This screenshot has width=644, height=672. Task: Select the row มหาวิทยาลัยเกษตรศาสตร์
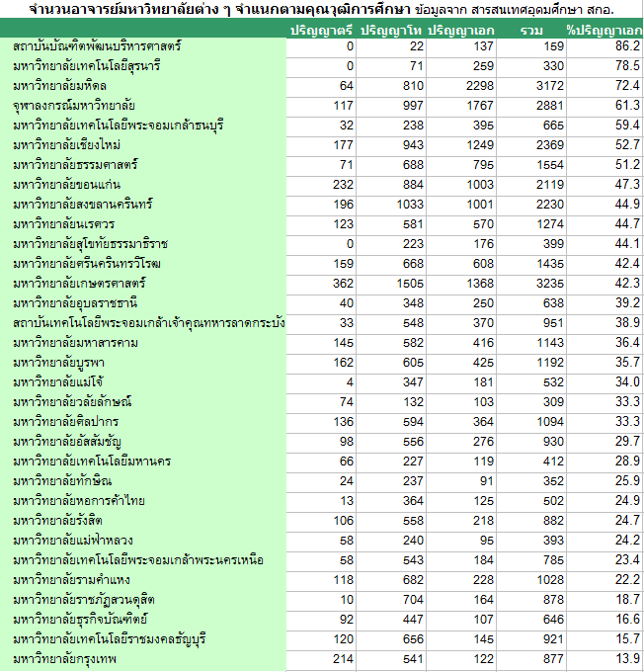pyautogui.click(x=321, y=284)
